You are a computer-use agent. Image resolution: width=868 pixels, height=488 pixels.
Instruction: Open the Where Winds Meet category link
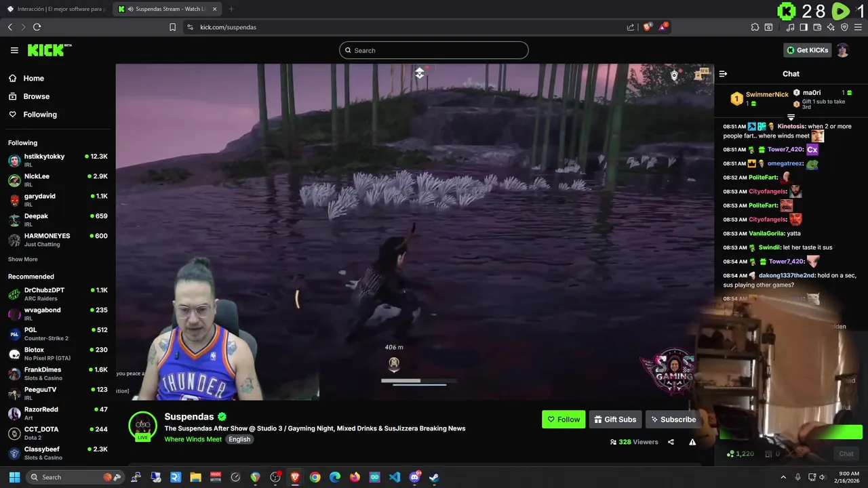click(193, 439)
